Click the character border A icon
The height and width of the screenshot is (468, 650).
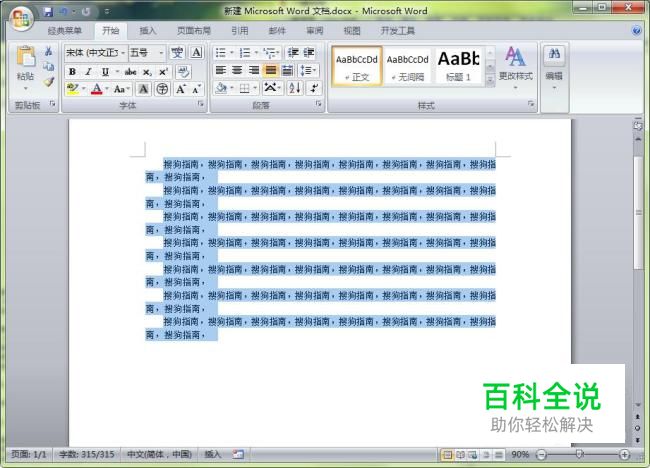[196, 53]
